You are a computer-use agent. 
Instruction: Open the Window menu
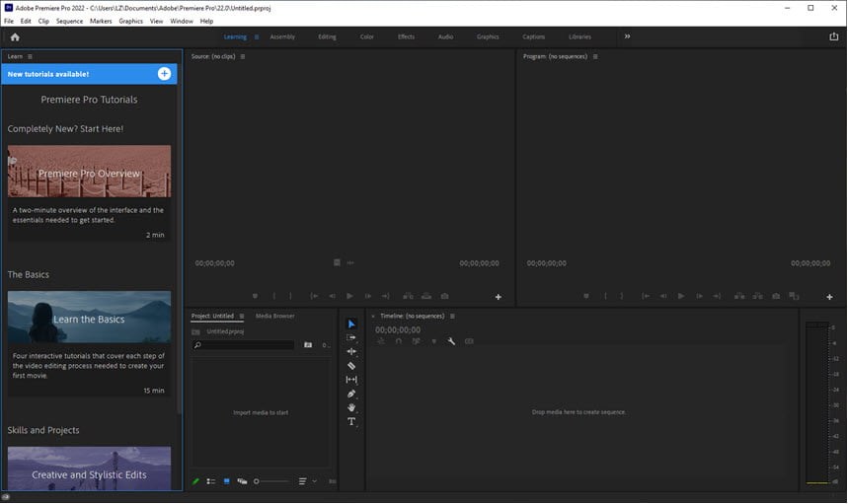click(182, 21)
